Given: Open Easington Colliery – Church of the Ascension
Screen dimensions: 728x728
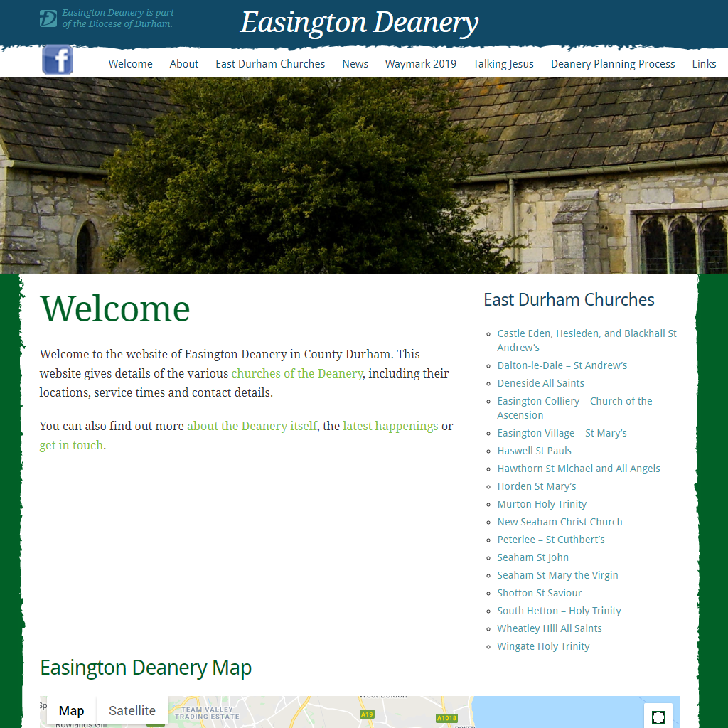Looking at the screenshot, I should coord(574,408).
